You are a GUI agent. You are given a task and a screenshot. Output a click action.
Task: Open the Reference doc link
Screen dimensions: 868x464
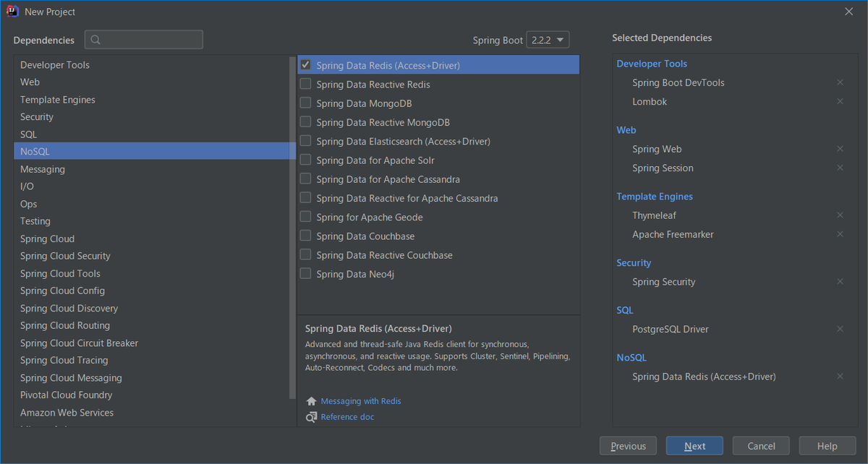[347, 417]
